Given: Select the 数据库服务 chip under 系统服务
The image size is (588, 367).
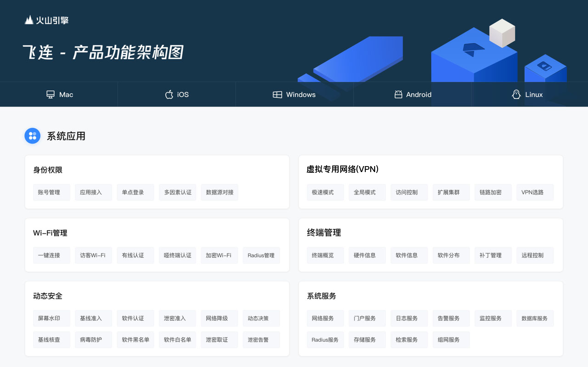Looking at the screenshot, I should tap(535, 318).
